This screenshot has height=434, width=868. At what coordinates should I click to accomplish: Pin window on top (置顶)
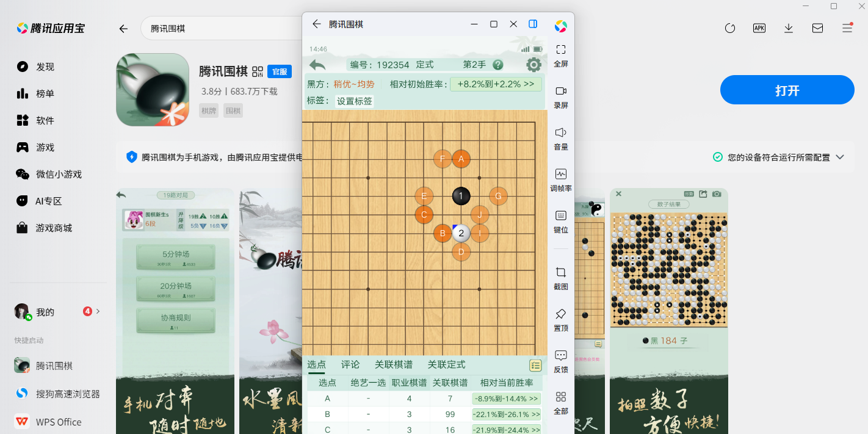tap(560, 320)
